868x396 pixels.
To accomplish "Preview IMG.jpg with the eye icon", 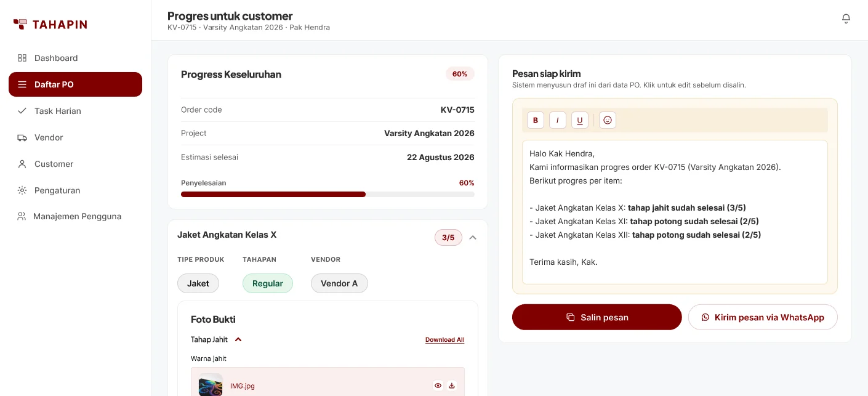I will tap(438, 386).
